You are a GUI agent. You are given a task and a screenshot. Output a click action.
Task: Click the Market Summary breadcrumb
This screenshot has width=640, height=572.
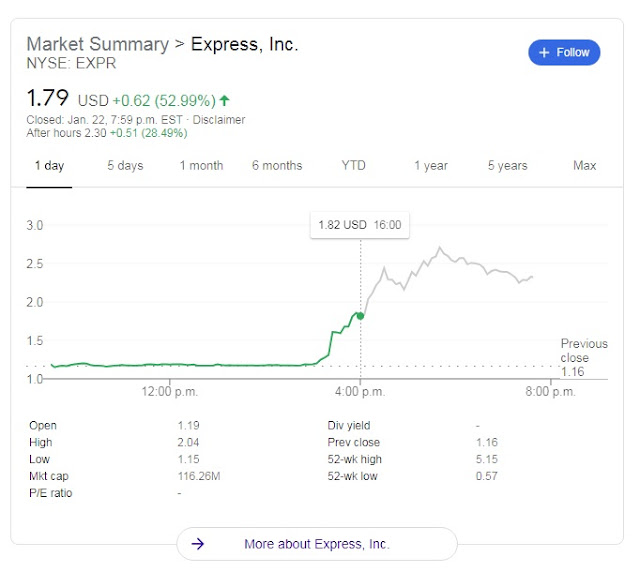(x=97, y=44)
